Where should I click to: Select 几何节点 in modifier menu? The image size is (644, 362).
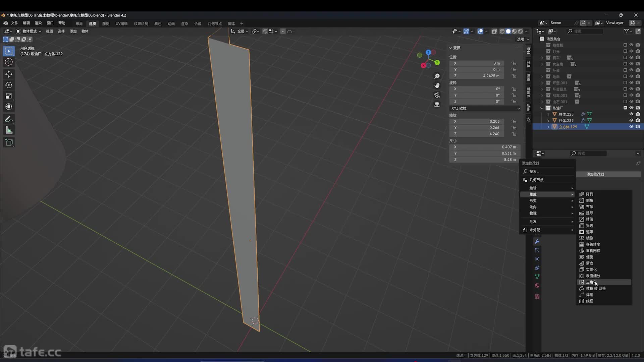(547, 180)
